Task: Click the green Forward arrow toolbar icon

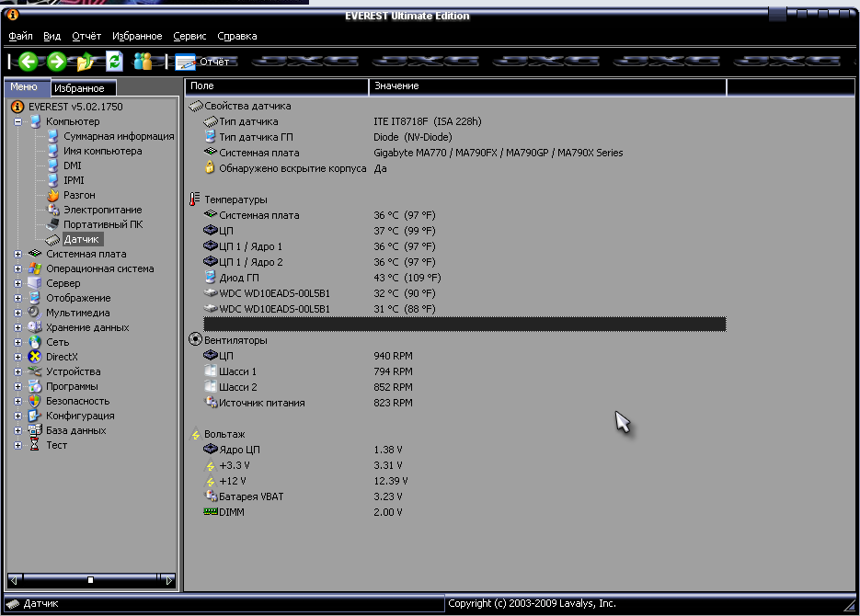Action: pyautogui.click(x=57, y=62)
